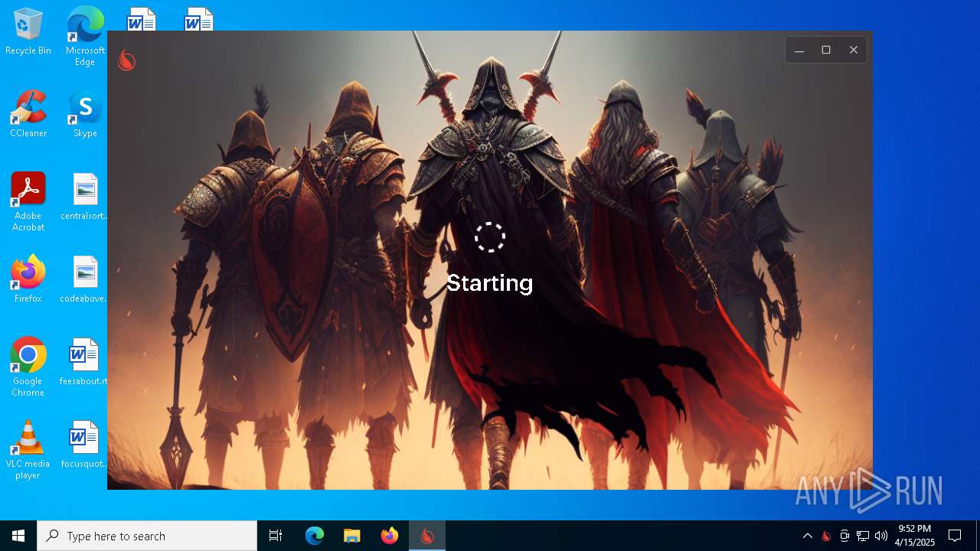This screenshot has width=980, height=551.
Task: Open the volume control tray icon
Action: click(x=881, y=536)
